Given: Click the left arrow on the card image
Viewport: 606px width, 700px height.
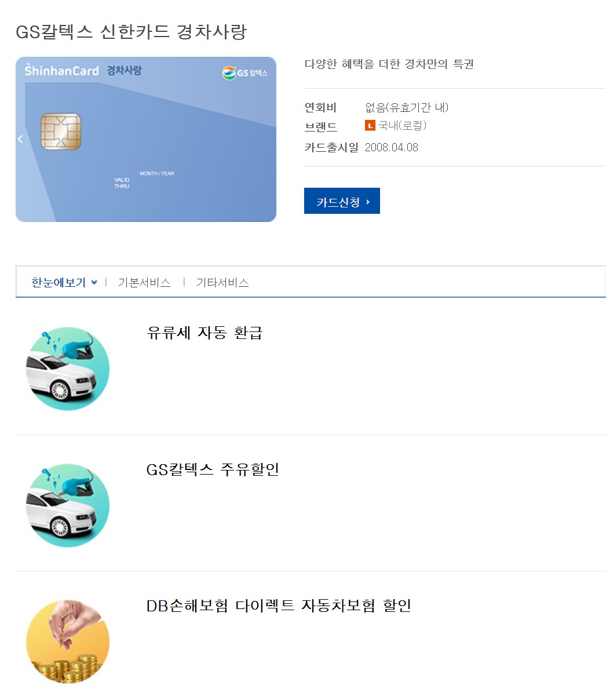Looking at the screenshot, I should [20, 138].
